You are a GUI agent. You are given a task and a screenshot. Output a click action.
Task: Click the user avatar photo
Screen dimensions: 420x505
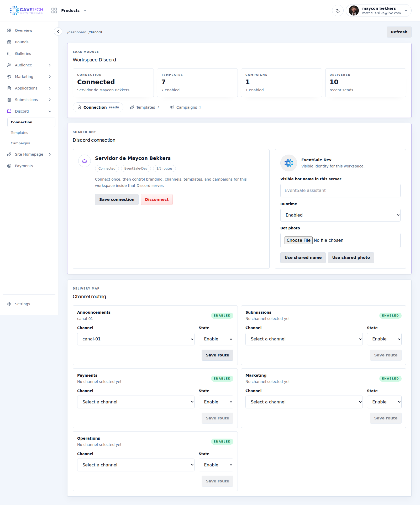[354, 10]
